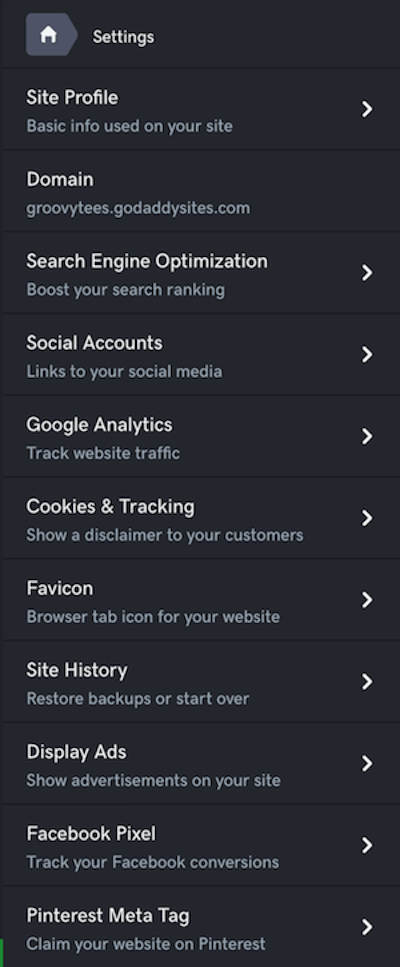Click arrow icon for Cookies & Tracking
Viewport: 400px width, 967px height.
tap(367, 518)
